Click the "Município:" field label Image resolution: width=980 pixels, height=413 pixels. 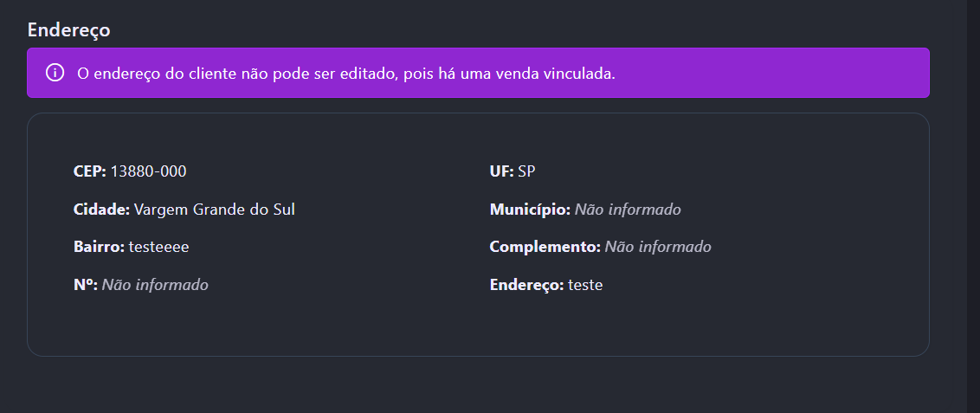coord(530,210)
